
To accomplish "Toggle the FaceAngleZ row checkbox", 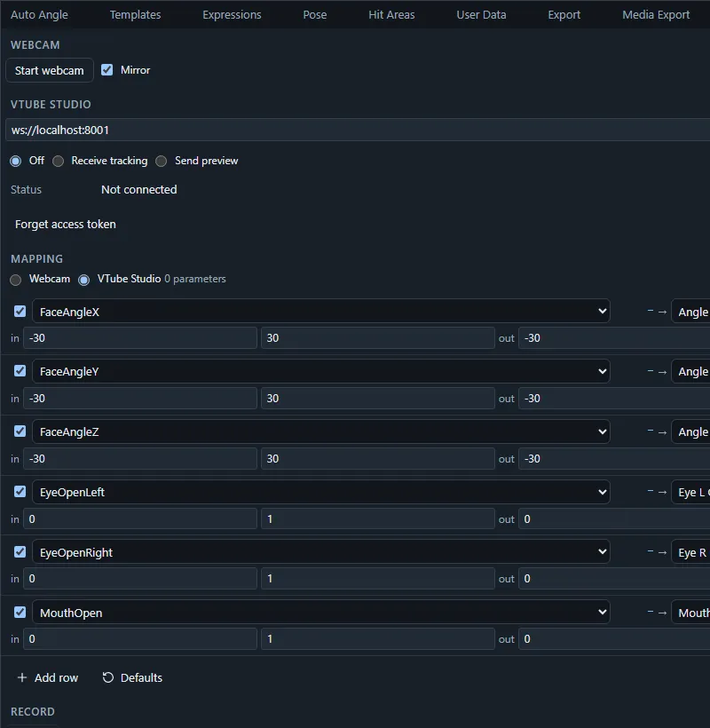I will tap(20, 431).
